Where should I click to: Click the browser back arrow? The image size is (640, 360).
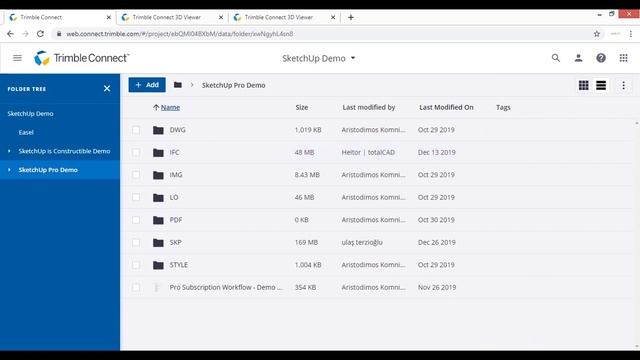[10, 34]
